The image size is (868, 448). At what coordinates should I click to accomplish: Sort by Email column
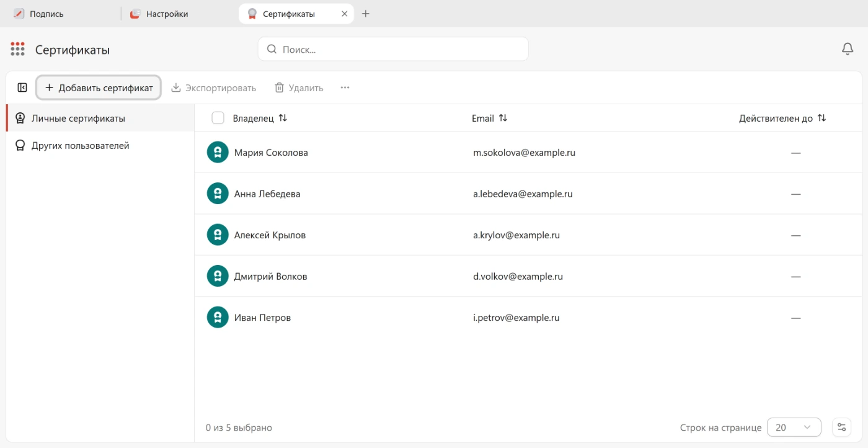coord(503,118)
